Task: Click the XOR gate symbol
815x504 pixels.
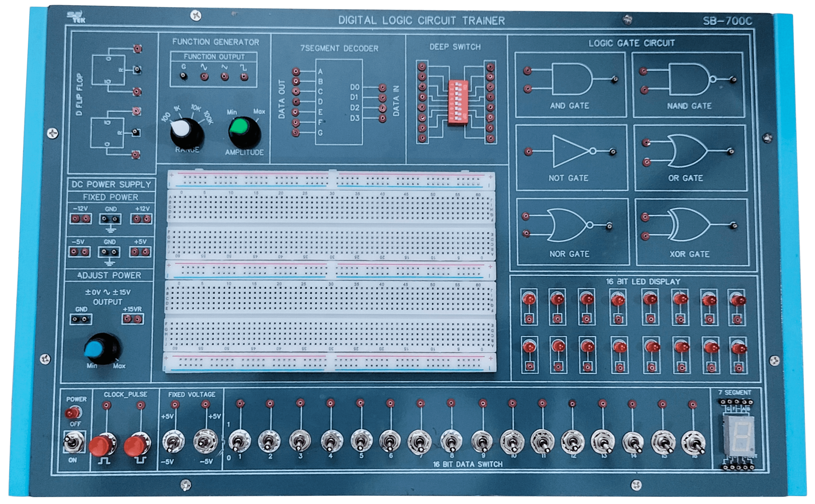Action: [x=689, y=224]
